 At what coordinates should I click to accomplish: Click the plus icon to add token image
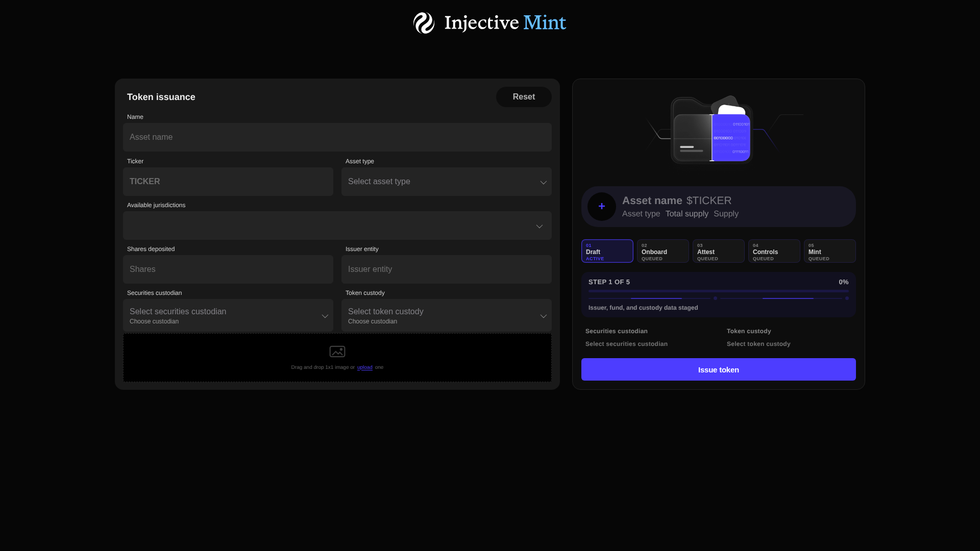pos(602,207)
